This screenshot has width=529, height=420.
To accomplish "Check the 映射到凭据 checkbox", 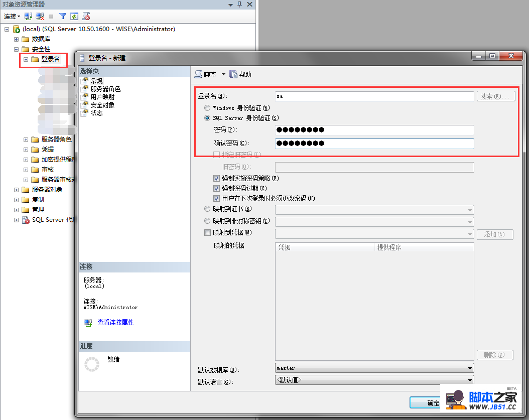I will coord(207,232).
